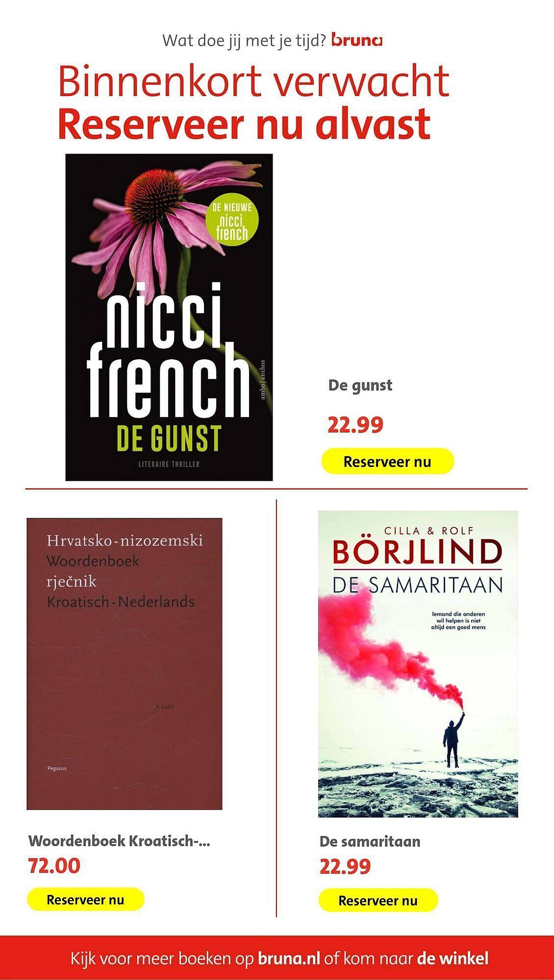Screen dimensions: 554x980
Task: Select the 72.00 price label
Action: [54, 866]
